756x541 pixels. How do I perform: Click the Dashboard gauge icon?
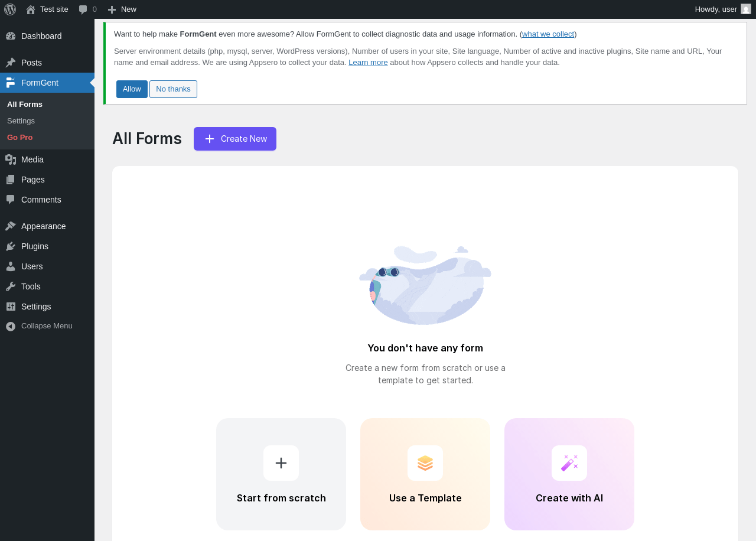click(x=11, y=36)
